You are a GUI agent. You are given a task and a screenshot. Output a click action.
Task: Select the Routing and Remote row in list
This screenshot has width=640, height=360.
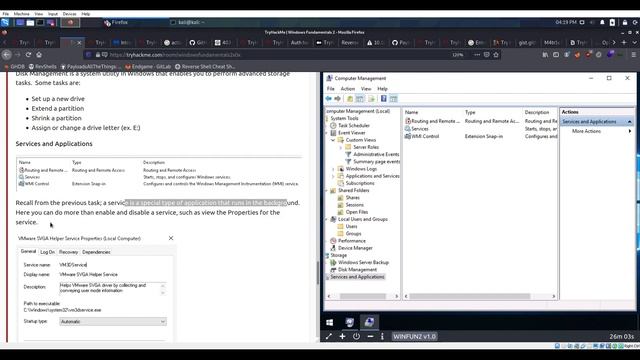pos(480,121)
